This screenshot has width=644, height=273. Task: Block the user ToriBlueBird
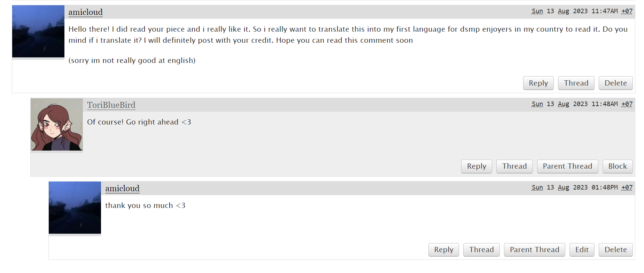(618, 166)
